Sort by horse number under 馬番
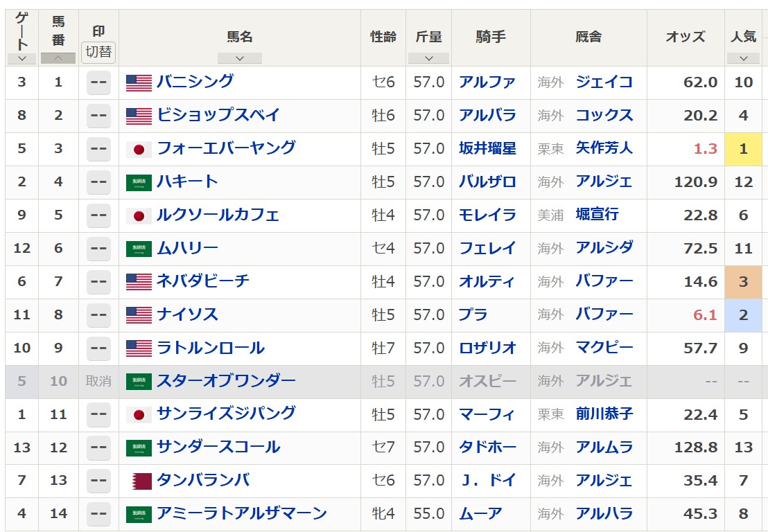768x532 pixels. click(58, 59)
